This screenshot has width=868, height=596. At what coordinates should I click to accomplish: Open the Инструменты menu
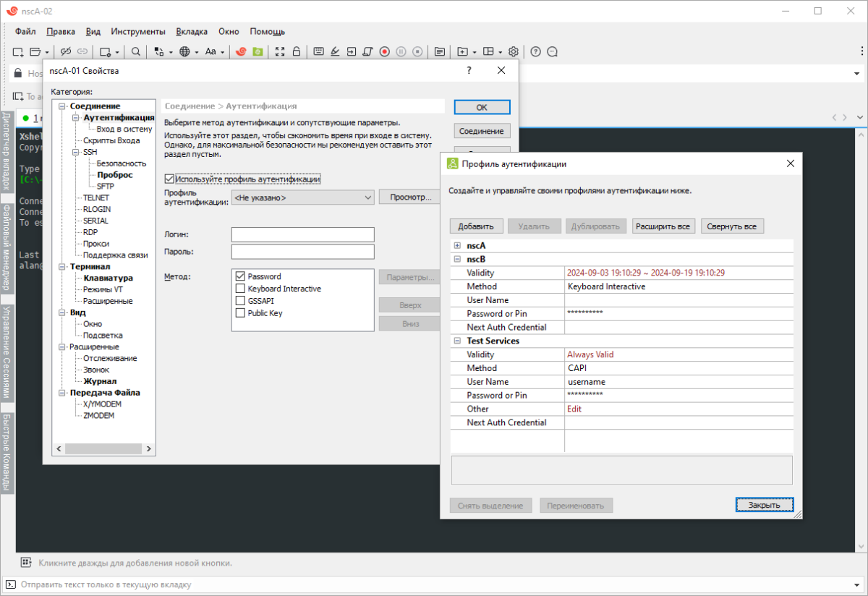[137, 32]
